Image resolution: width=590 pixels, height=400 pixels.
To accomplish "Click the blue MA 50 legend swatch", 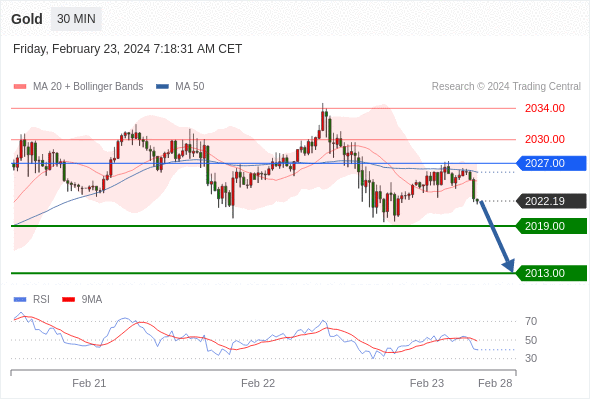I will coord(162,87).
